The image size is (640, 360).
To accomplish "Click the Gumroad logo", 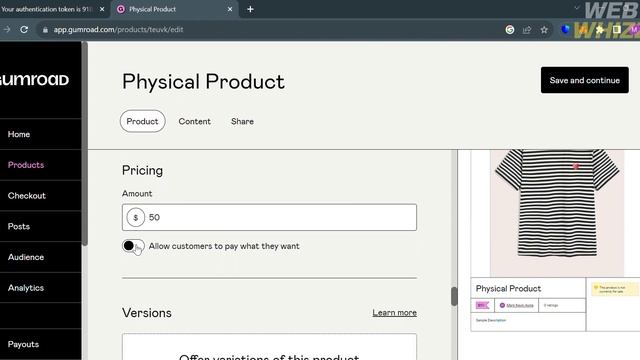I will pyautogui.click(x=34, y=80).
